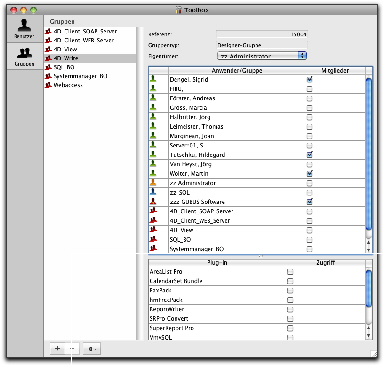Screen dimensions: 387x373
Task: Check membership box for Leimeister, Thomas
Action: pos(309,127)
